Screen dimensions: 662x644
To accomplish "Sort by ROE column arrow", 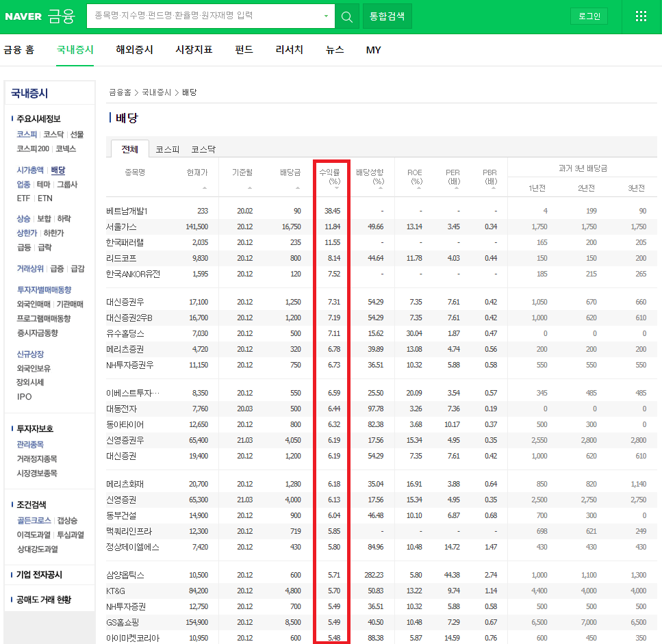I will click(x=419, y=188).
